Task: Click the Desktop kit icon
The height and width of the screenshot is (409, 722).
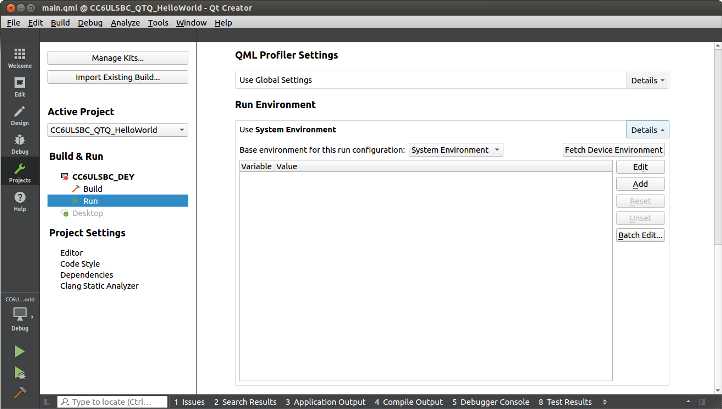Action: 64,213
